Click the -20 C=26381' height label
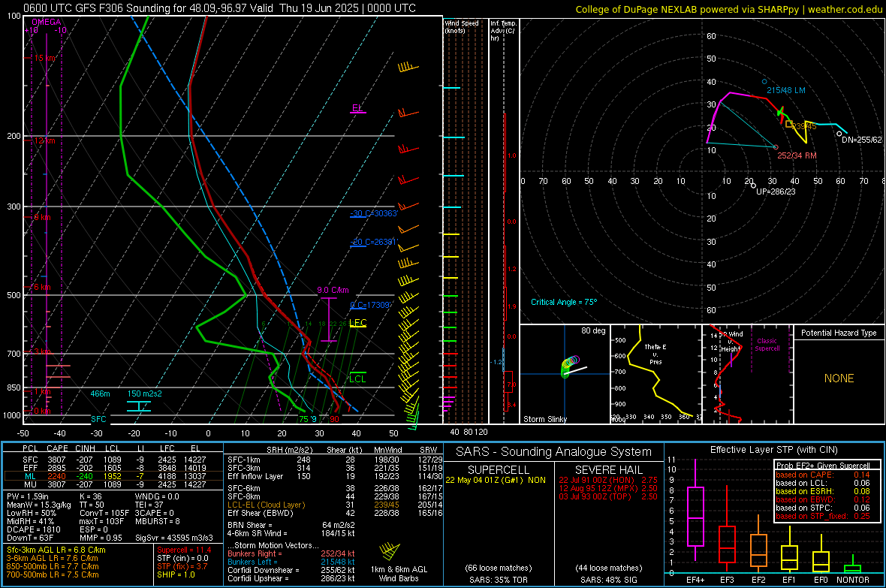The height and width of the screenshot is (588, 886). [374, 241]
